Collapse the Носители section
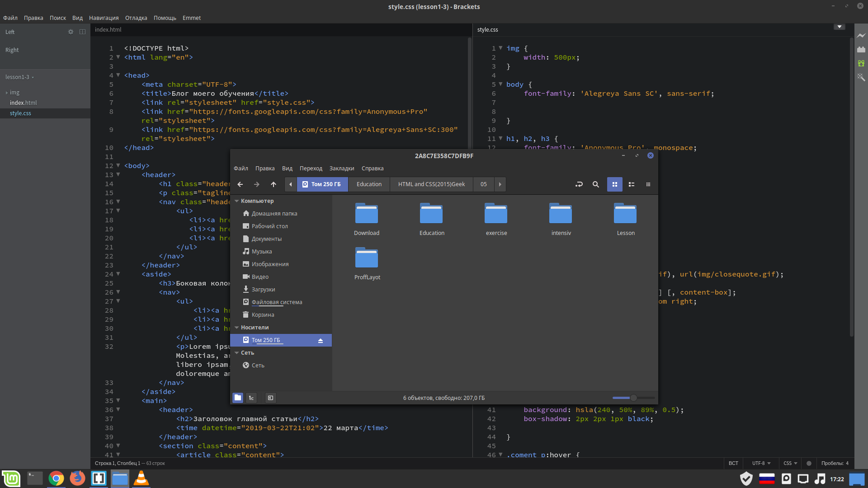 236,328
